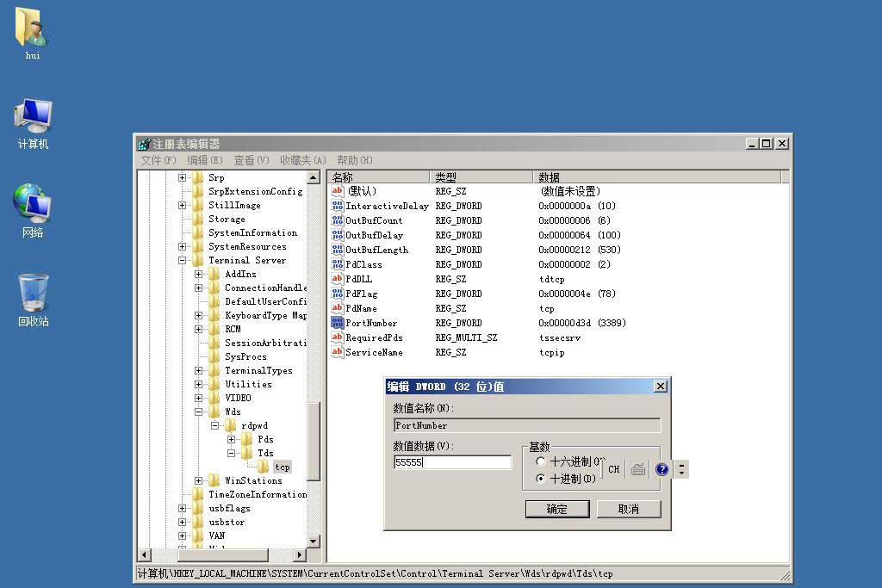Collapse the Wds tree node
Screen dimensions: 882x588
coord(199,412)
